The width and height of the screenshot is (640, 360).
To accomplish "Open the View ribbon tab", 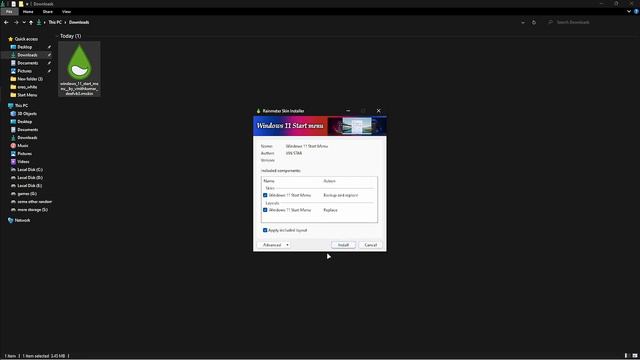I will (x=67, y=11).
